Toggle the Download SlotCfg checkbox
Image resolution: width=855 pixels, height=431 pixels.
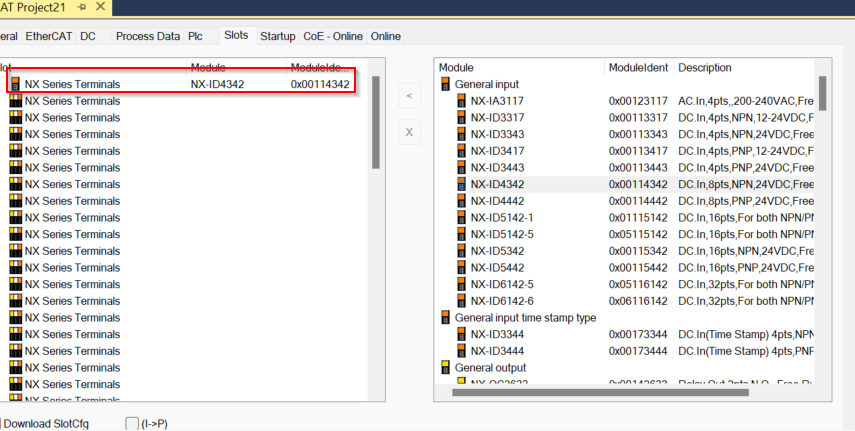pyautogui.click(x=1, y=423)
